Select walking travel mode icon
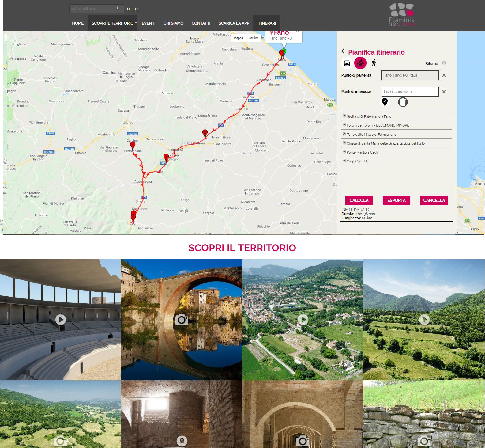The width and height of the screenshot is (485, 448). 374,63
